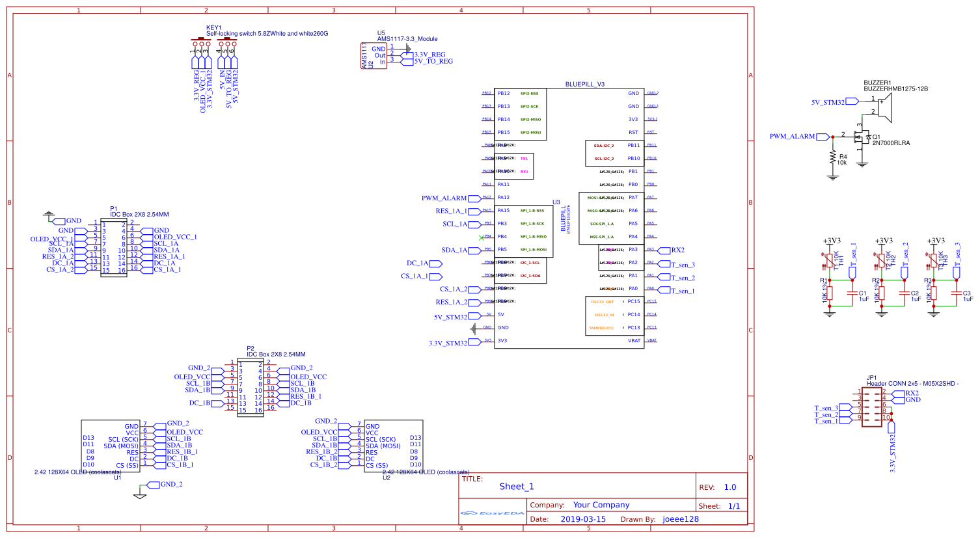Select the ground symbol beneath resistor R1
The width and height of the screenshot is (980, 538).
[830, 314]
